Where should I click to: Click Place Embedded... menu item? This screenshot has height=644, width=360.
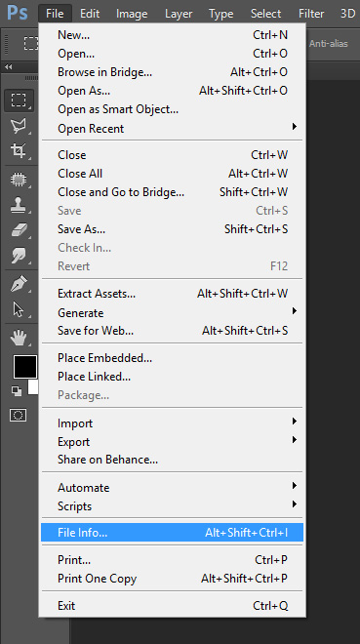tap(173, 358)
